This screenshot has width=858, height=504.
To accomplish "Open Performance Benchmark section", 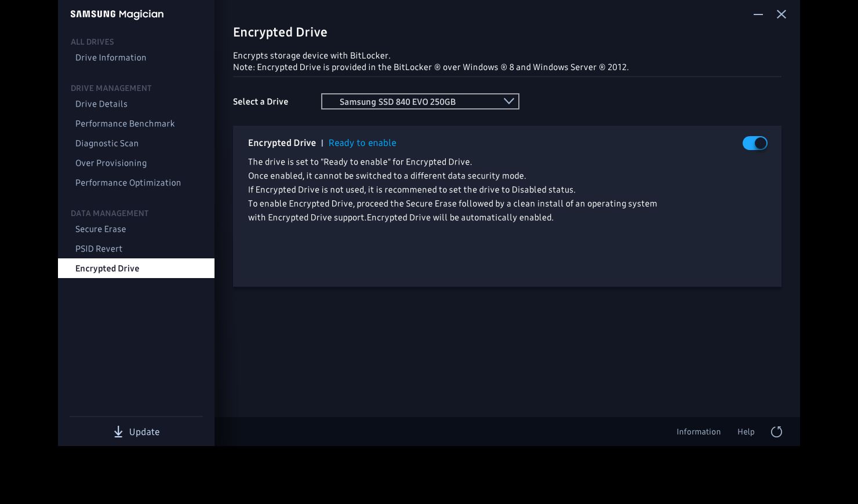I will pyautogui.click(x=125, y=123).
